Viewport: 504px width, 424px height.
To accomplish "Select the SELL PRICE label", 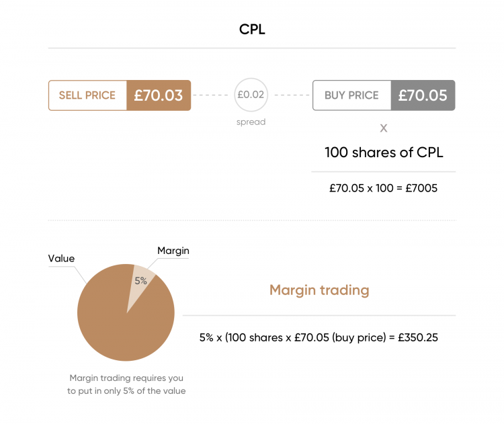I will tap(87, 95).
